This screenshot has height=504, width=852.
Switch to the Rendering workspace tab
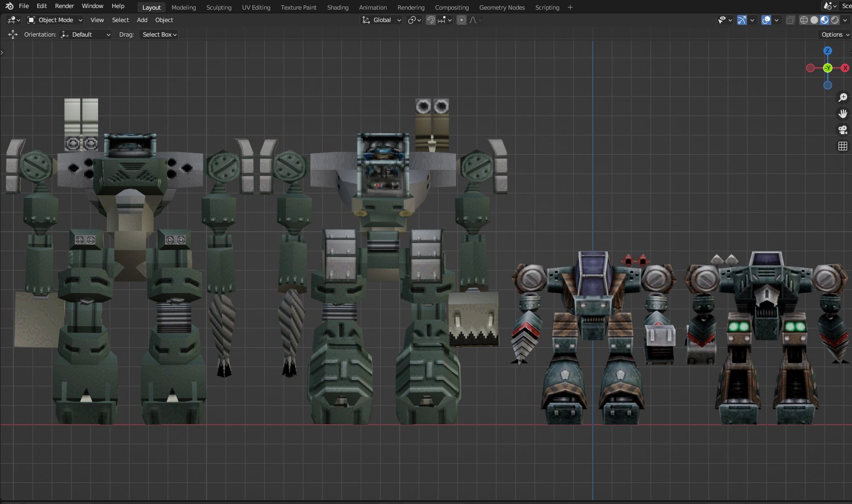pyautogui.click(x=411, y=8)
